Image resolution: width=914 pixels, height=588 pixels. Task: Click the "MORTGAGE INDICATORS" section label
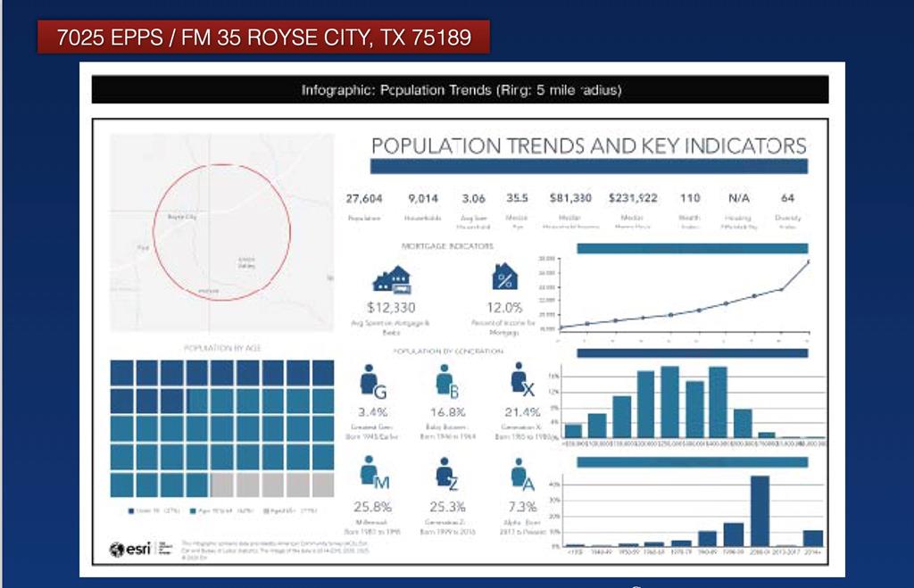[448, 246]
